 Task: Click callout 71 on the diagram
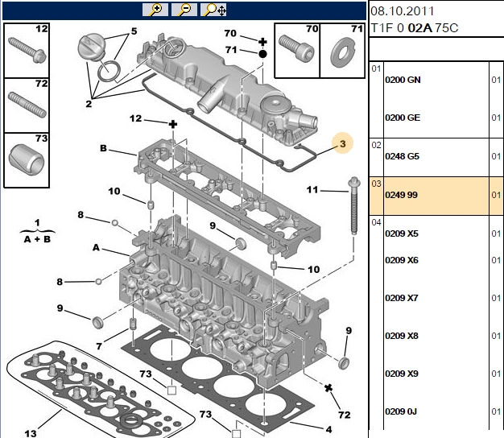[x=231, y=50]
